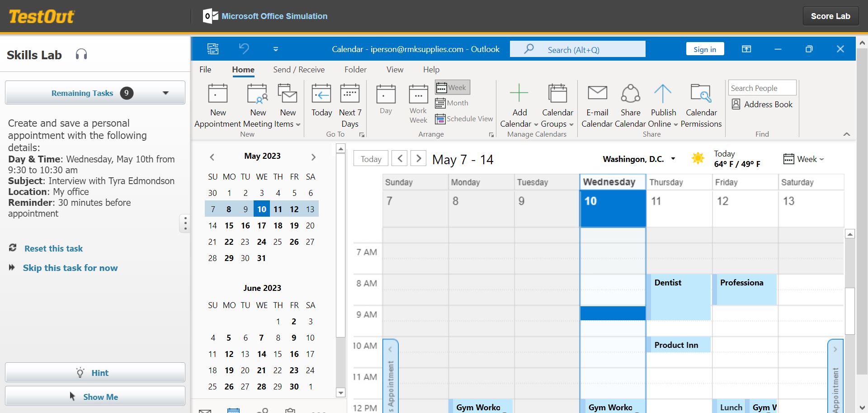
Task: Click Add Calendar
Action: (x=519, y=104)
